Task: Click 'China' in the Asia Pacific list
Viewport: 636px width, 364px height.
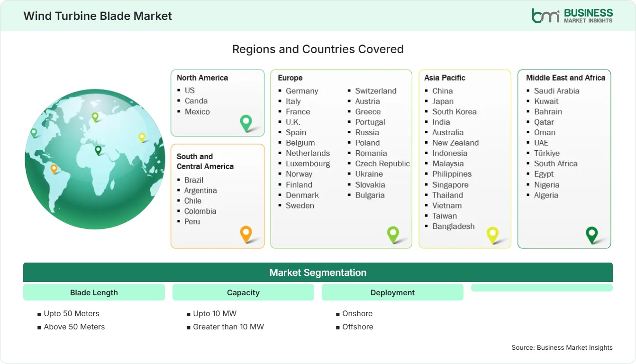Action: [443, 91]
